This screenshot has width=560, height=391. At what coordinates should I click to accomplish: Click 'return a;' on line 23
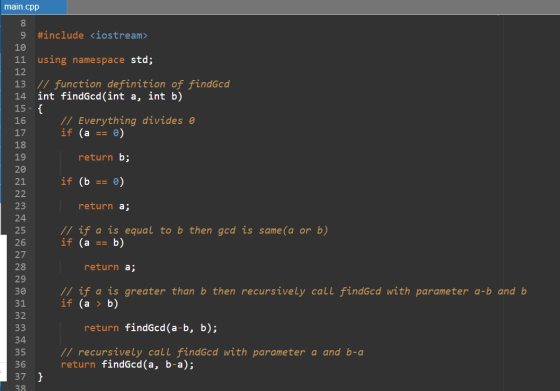click(x=104, y=206)
